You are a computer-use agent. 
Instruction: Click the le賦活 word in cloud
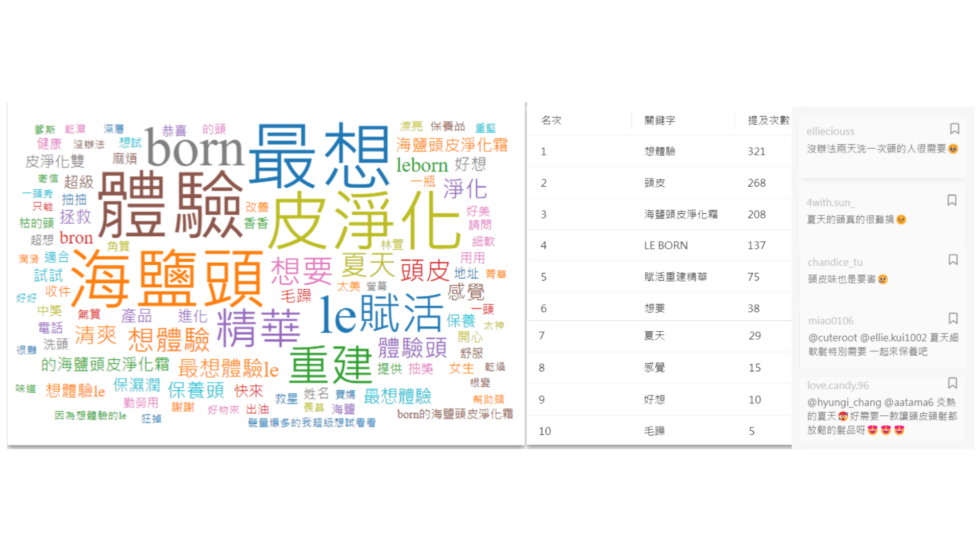381,313
